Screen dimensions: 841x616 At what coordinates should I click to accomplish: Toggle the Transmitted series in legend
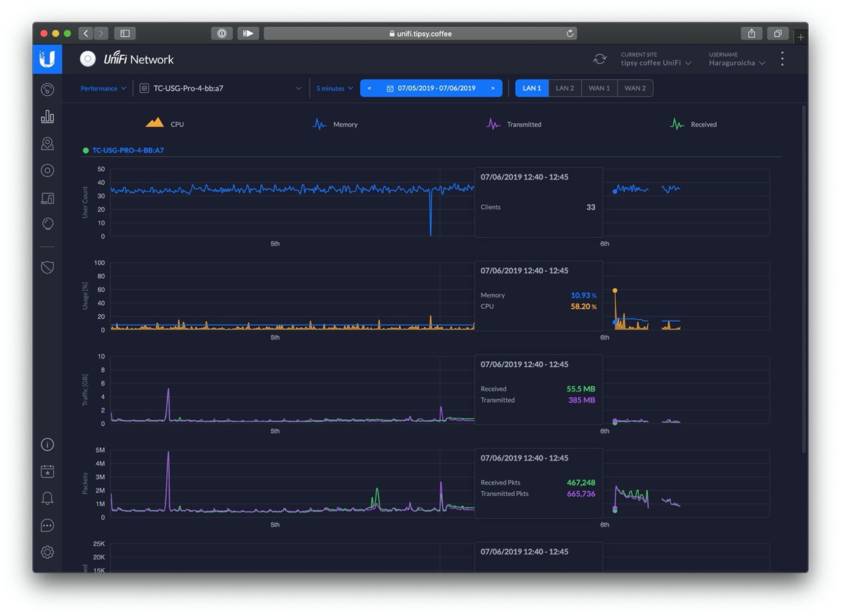pos(513,123)
